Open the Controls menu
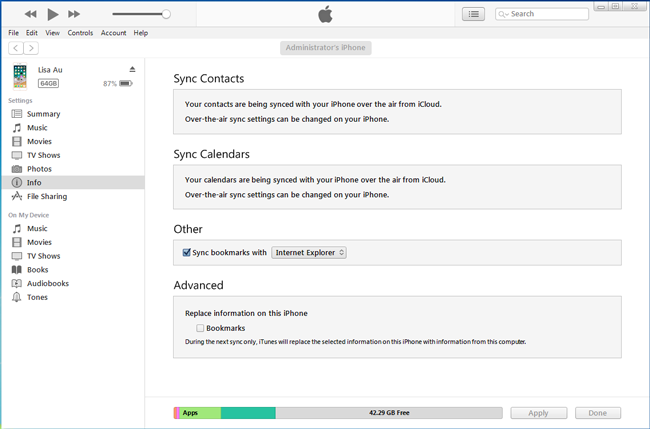650x429 pixels. coord(80,33)
